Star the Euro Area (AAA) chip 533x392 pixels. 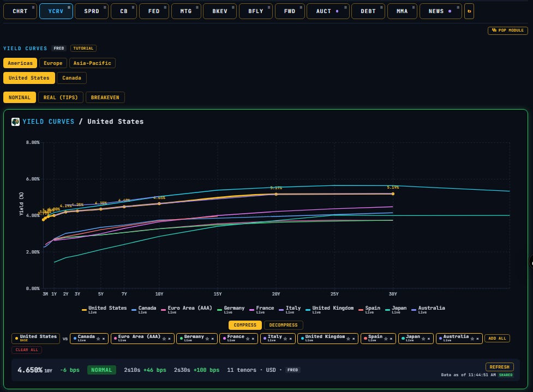coord(164,339)
